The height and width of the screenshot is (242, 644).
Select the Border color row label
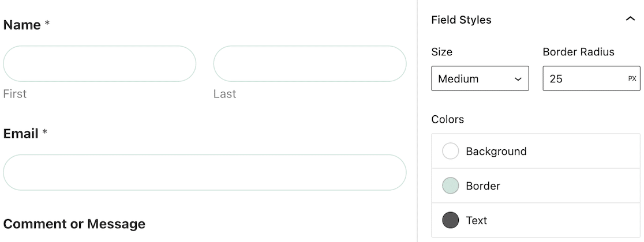(x=483, y=186)
